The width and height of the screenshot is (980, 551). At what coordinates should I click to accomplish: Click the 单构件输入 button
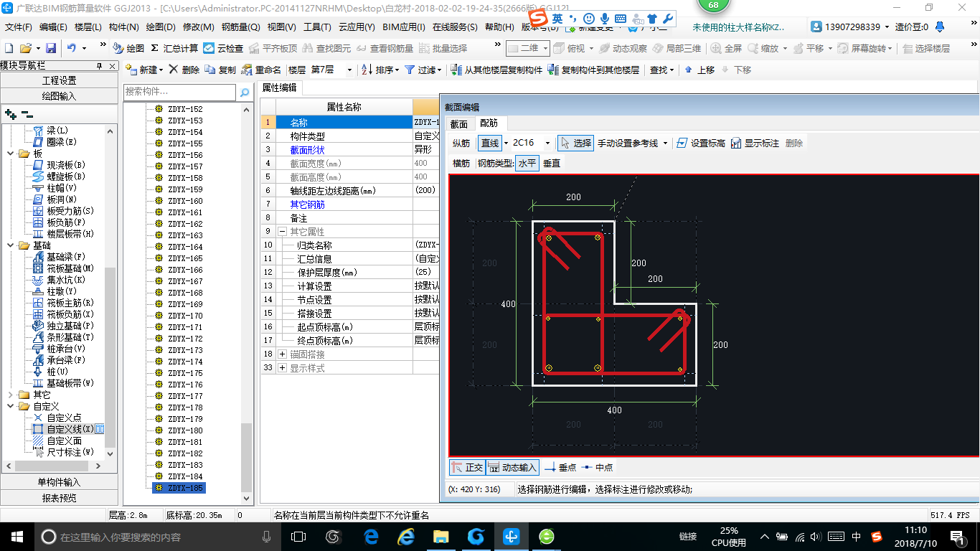point(59,482)
